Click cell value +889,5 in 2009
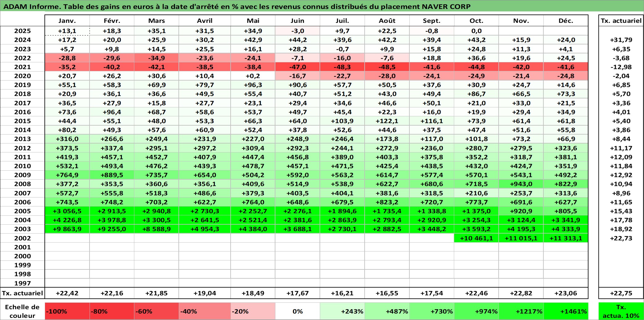This screenshot has height=320, width=644. pyautogui.click(x=112, y=175)
